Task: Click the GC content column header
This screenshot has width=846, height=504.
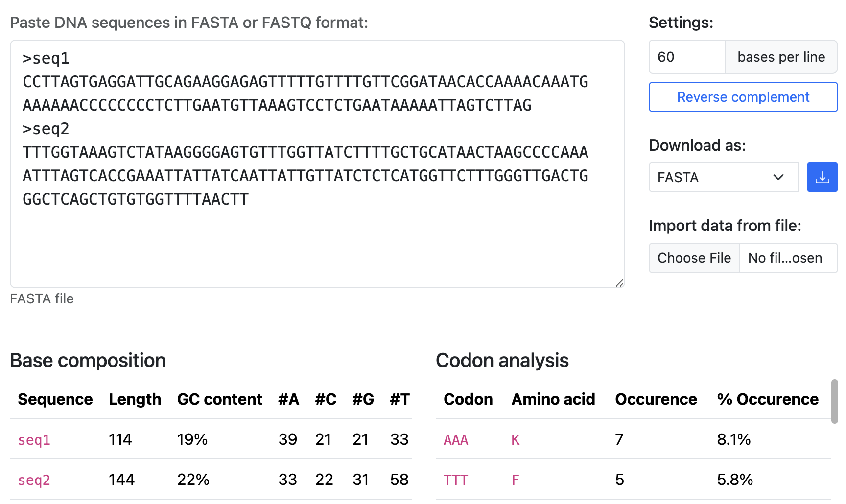Action: point(219,399)
